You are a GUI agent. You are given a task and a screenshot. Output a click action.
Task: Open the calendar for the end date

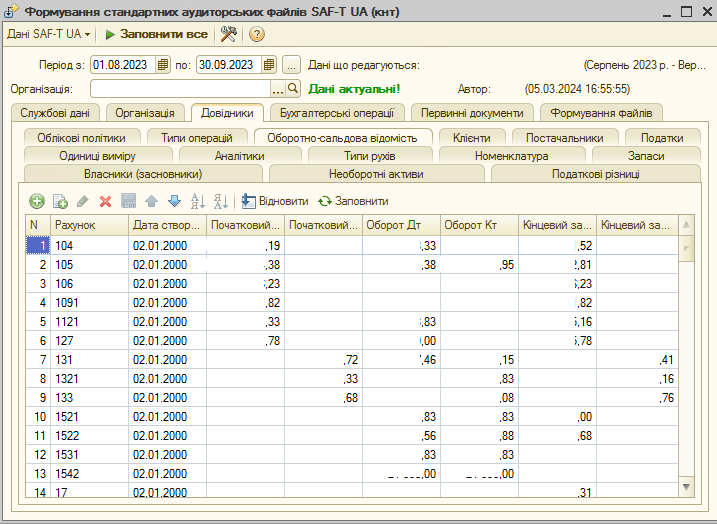coord(269,65)
